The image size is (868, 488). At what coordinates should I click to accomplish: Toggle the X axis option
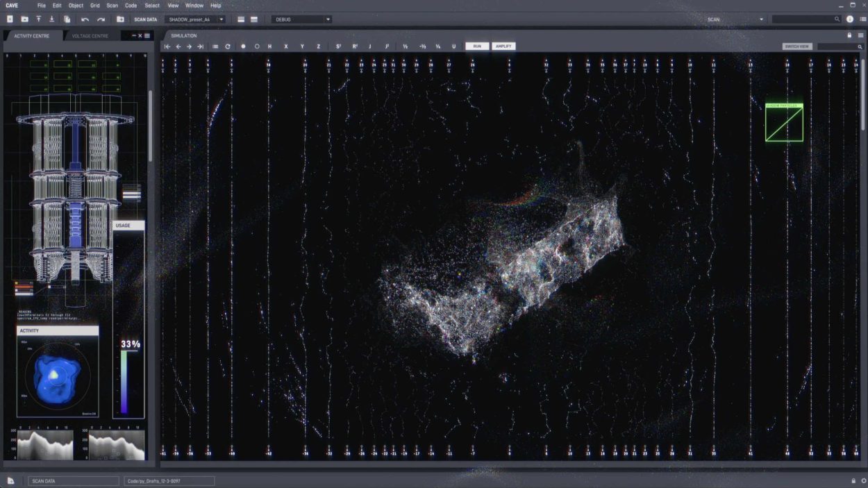pyautogui.click(x=285, y=47)
